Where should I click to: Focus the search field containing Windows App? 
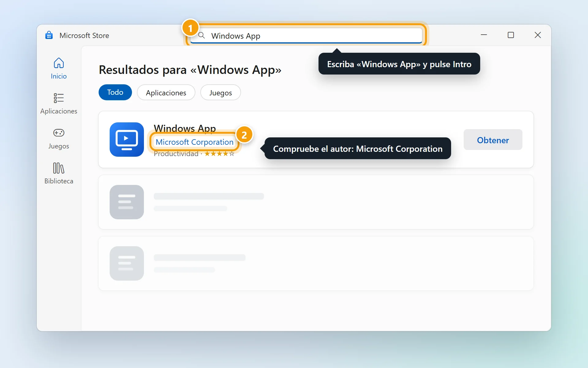click(306, 36)
